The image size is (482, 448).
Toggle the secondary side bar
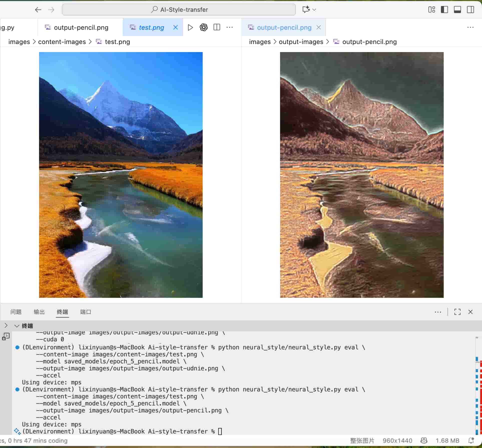470,10
